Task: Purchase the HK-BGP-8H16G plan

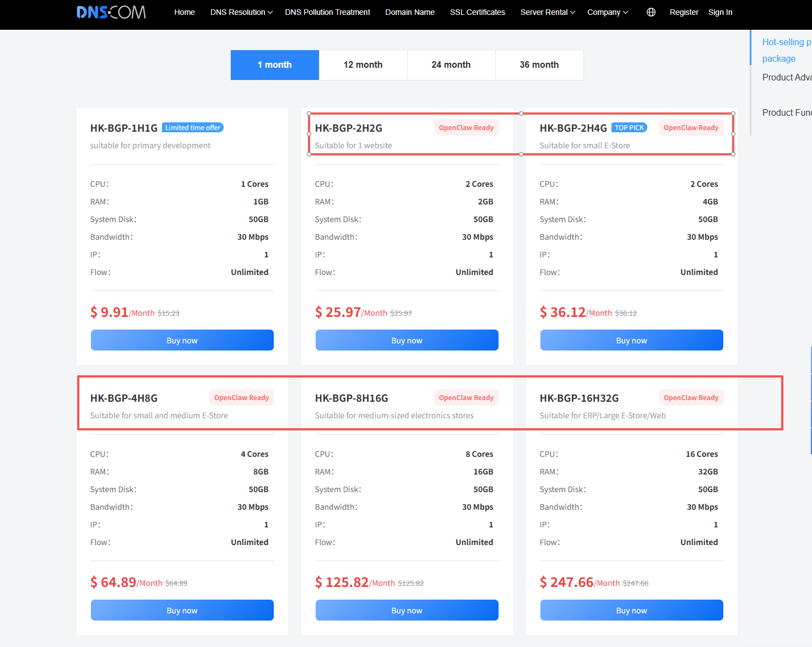Action: pos(407,610)
